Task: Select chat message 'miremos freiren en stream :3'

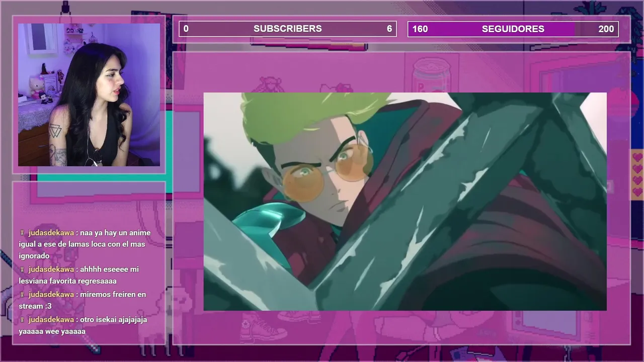Action: 83,300
